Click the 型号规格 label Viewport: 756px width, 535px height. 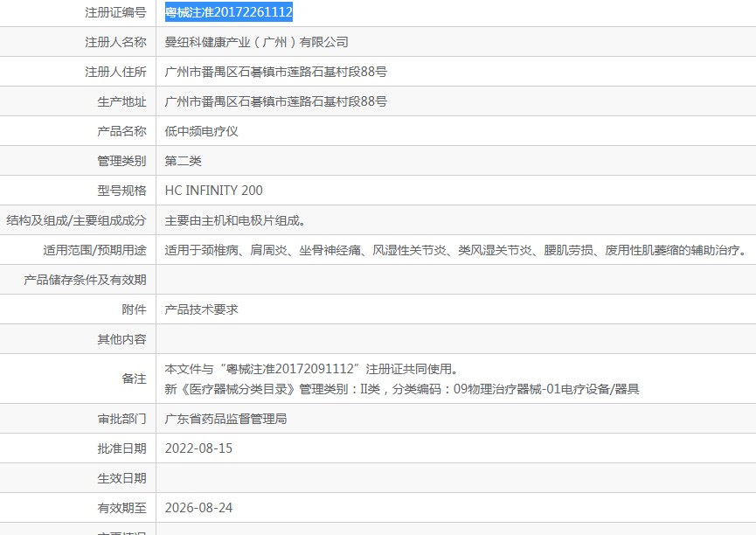click(122, 191)
